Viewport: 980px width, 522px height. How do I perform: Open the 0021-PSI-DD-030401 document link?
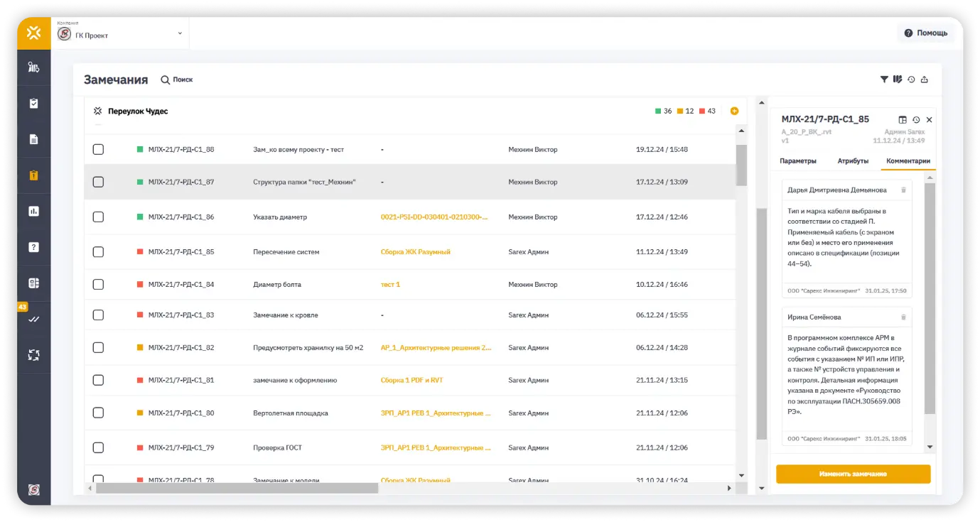click(434, 217)
